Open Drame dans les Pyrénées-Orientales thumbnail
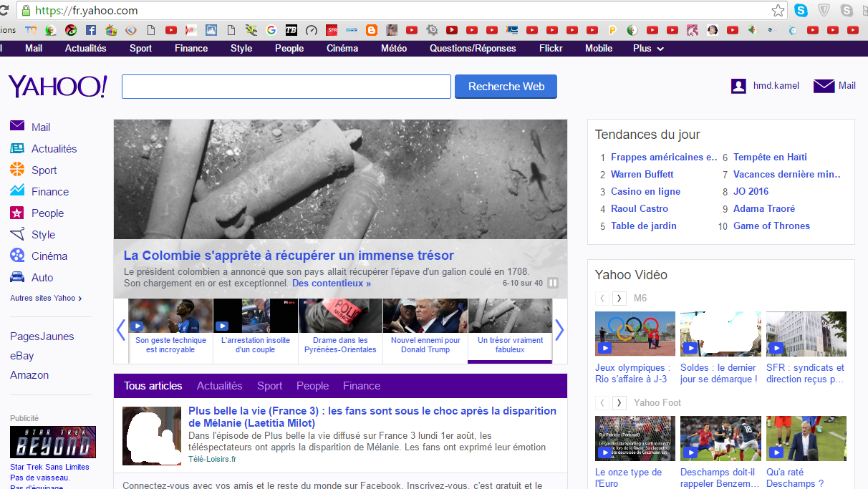 pos(340,316)
